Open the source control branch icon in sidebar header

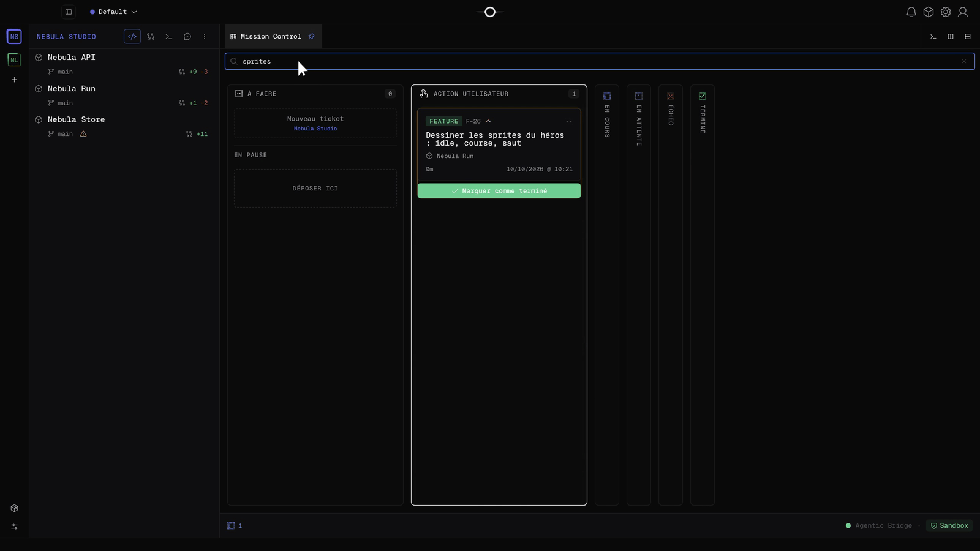pyautogui.click(x=151, y=36)
